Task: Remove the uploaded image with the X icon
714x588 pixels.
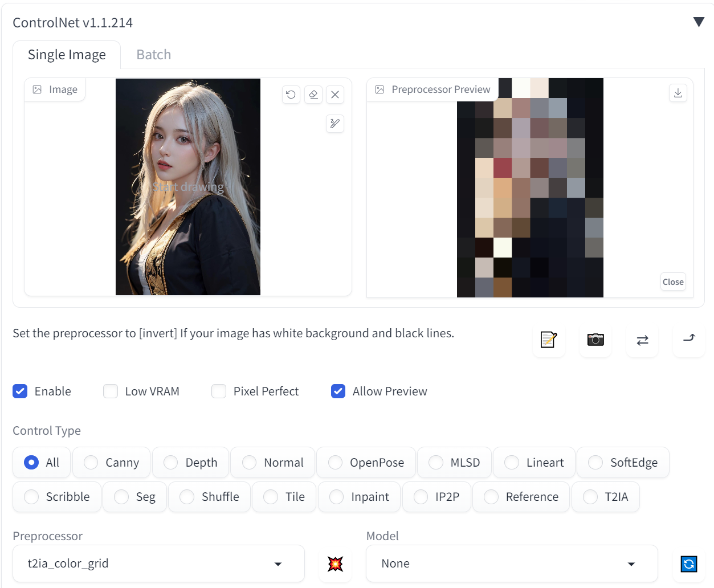Action: (335, 95)
